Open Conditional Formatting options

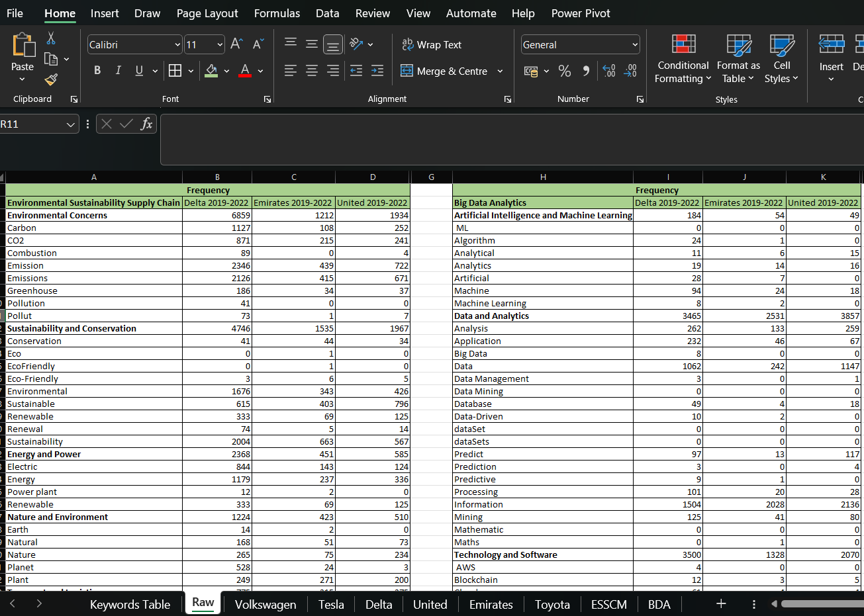click(x=683, y=60)
